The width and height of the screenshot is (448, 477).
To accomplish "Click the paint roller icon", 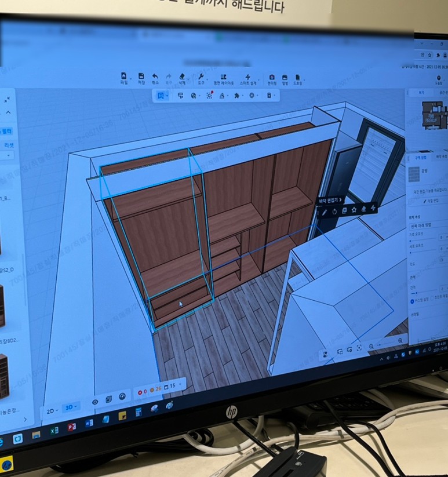I will (180, 96).
